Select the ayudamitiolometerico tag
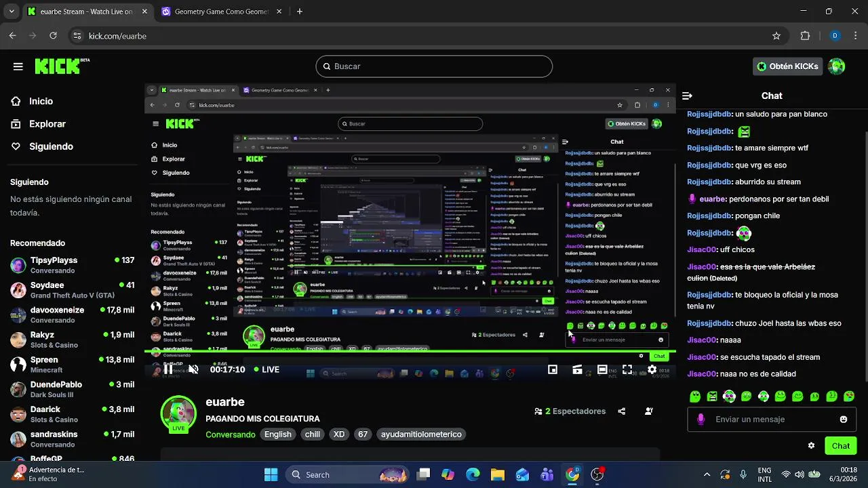This screenshot has width=868, height=488. [x=421, y=434]
